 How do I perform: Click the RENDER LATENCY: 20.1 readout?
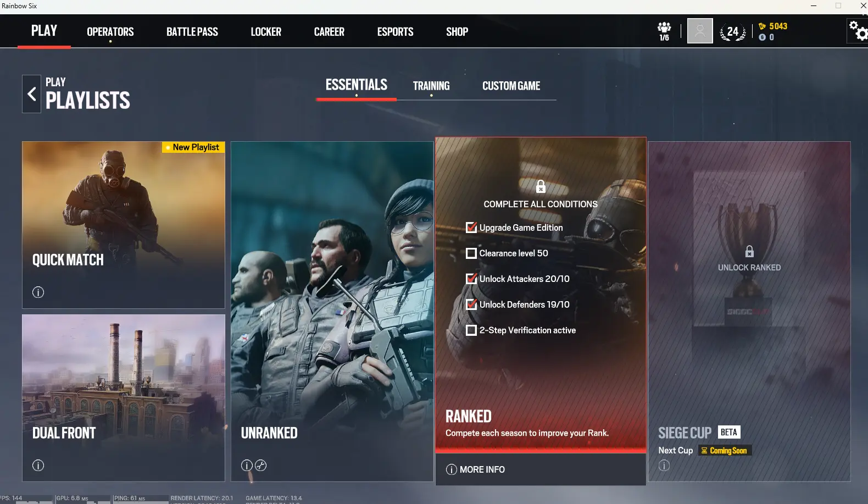[202, 499]
